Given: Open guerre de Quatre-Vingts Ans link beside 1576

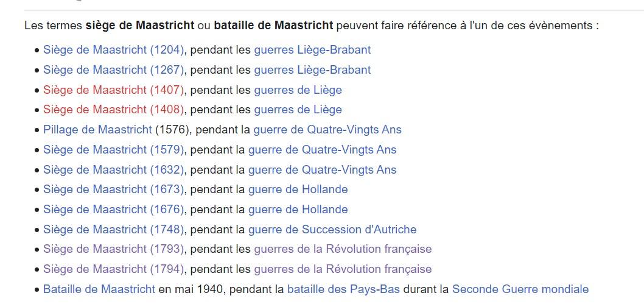Looking at the screenshot, I should (327, 130).
